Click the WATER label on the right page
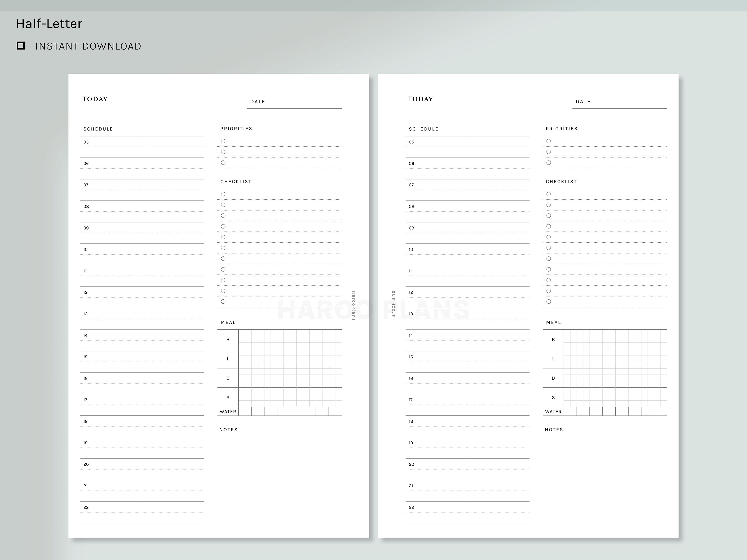The width and height of the screenshot is (747, 560). point(553,412)
